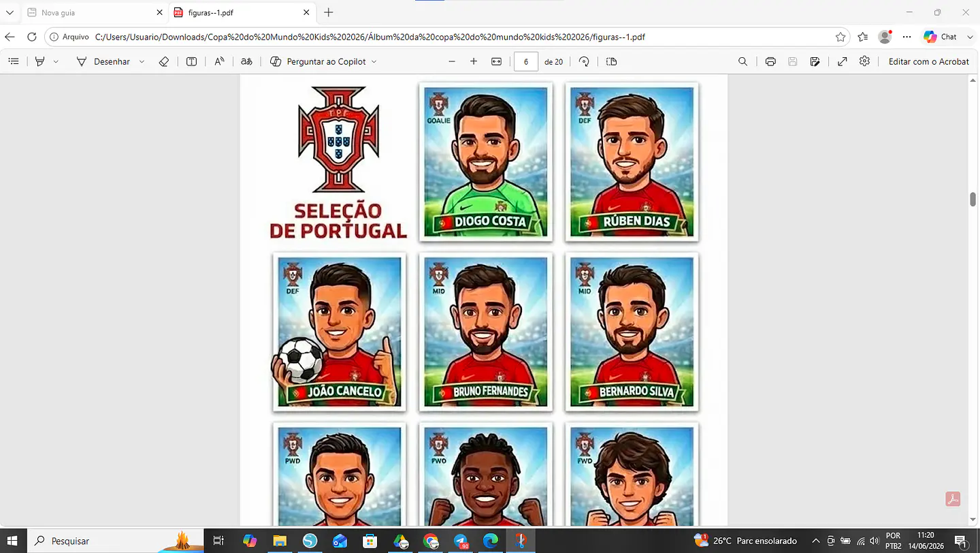Image resolution: width=980 pixels, height=553 pixels.
Task: Start the read aloud feature
Action: point(219,61)
